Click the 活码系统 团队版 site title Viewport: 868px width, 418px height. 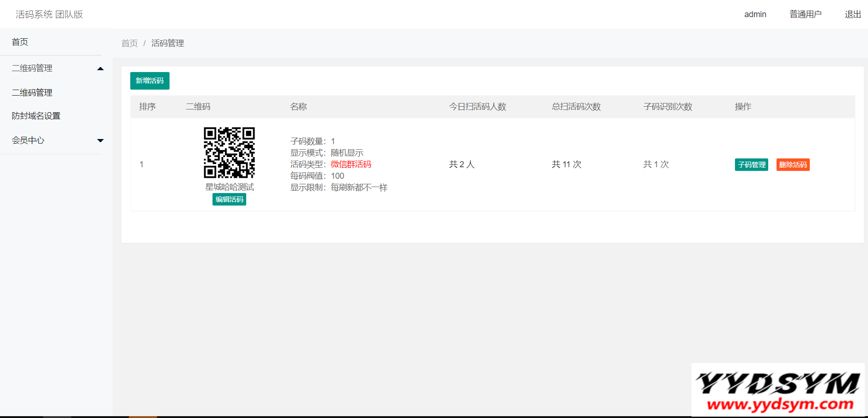(x=49, y=14)
